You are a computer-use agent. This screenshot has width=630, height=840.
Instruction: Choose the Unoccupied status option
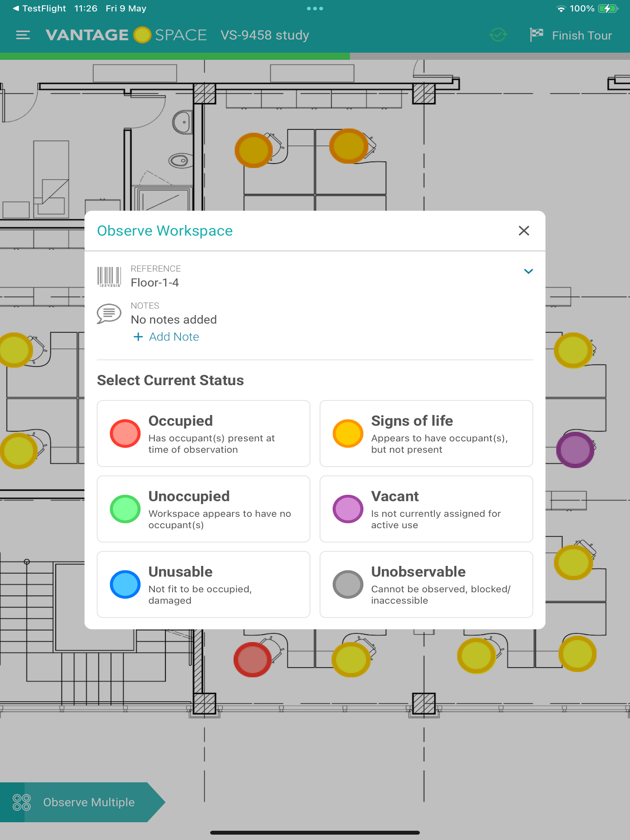(x=203, y=509)
